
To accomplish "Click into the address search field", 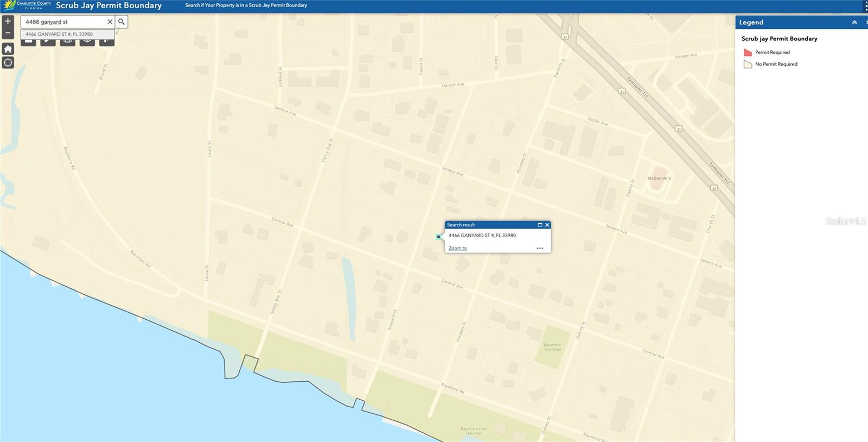I will click(62, 22).
